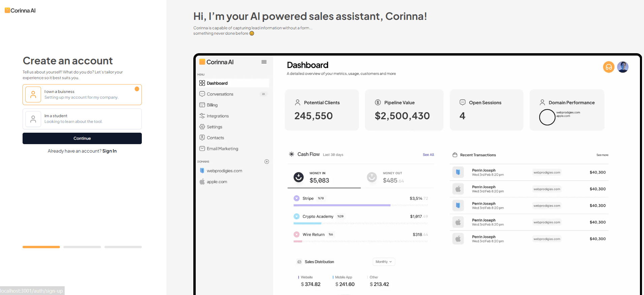Click the Domain Performance donut chart
This screenshot has height=295, width=644.
pos(547,117)
